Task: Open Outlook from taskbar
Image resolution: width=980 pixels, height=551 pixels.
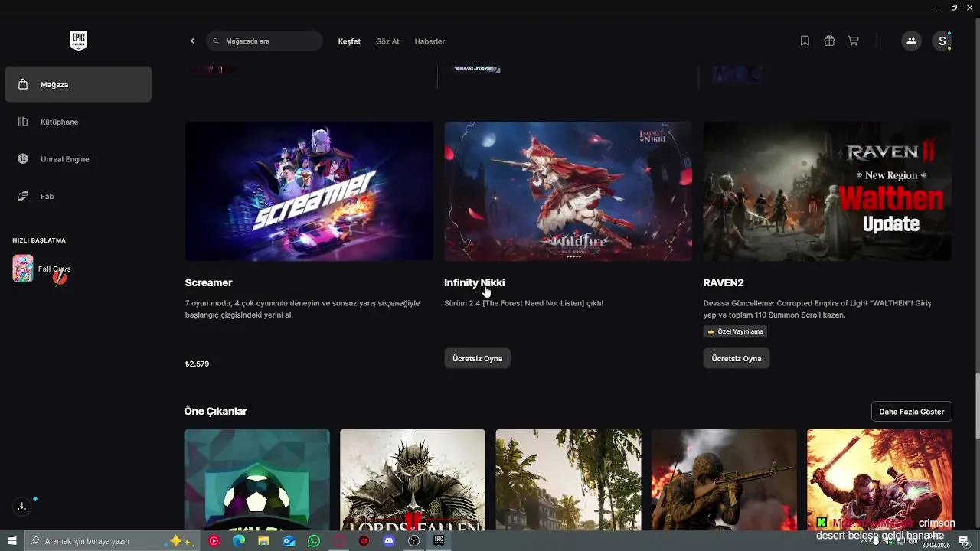Action: click(x=289, y=541)
